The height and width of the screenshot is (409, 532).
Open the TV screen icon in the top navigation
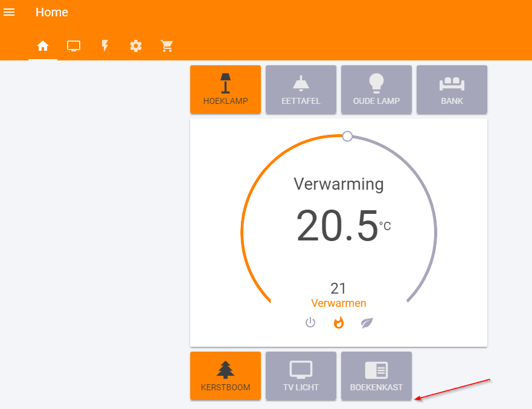(x=74, y=45)
